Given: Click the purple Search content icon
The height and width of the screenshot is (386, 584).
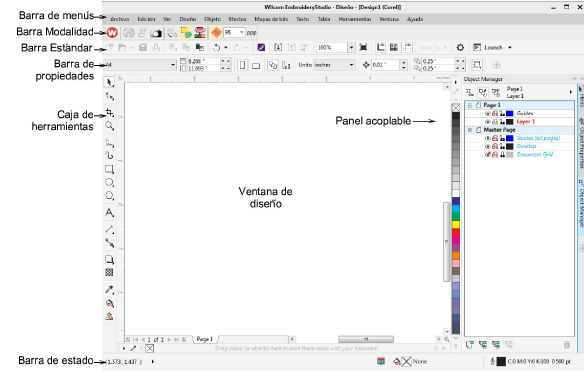Looking at the screenshot, I should click(x=261, y=48).
